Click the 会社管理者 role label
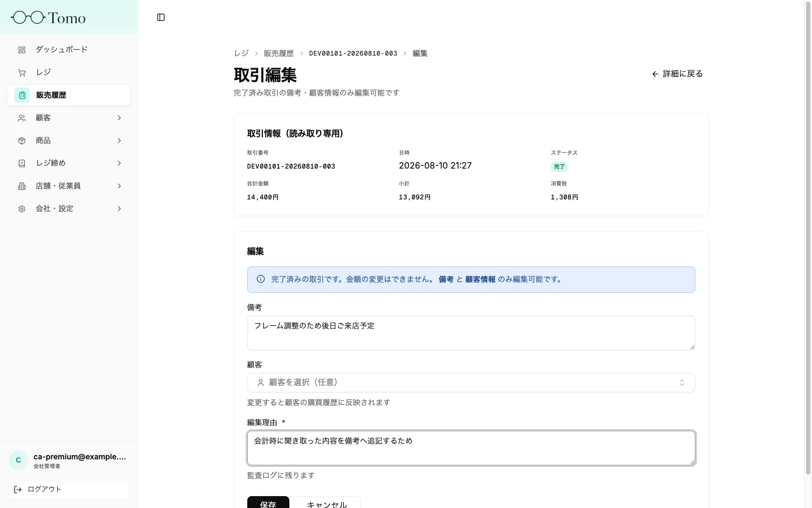This screenshot has width=812, height=508. tap(47, 466)
